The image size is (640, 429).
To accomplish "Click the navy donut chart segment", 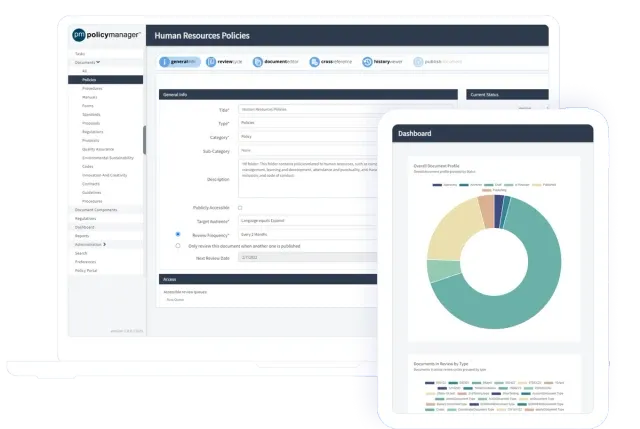I will point(499,211).
